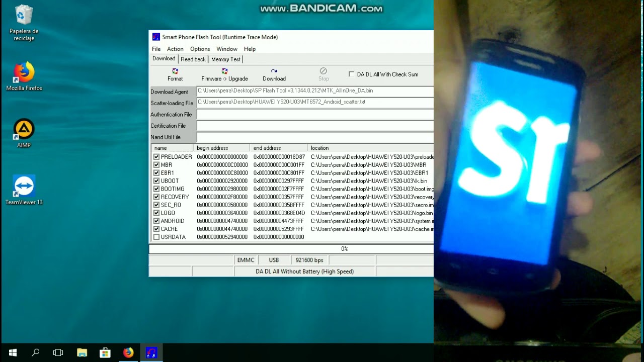Click the Scatter-loading File path field
644x362 pixels.
pyautogui.click(x=315, y=103)
